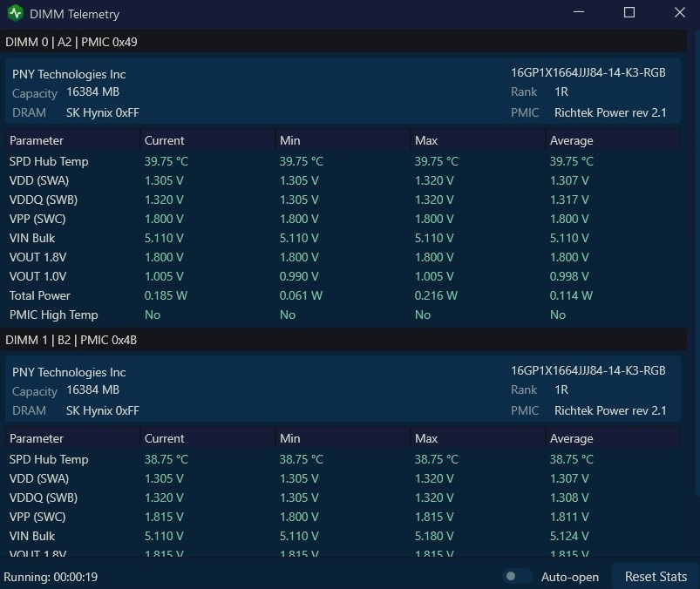The height and width of the screenshot is (589, 700).
Task: Select the DIMM 1 | B2 | PMIC 0x4B header
Action: (343, 340)
